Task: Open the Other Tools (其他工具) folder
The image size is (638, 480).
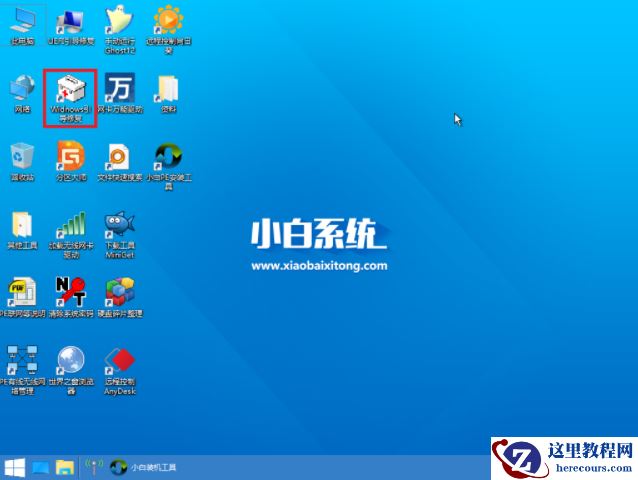Action: point(22,230)
